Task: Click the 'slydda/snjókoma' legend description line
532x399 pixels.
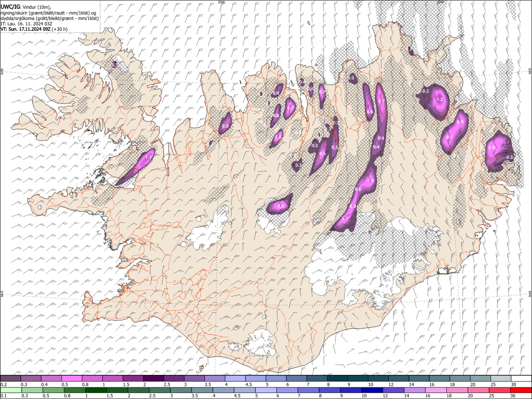Action: (x=50, y=18)
